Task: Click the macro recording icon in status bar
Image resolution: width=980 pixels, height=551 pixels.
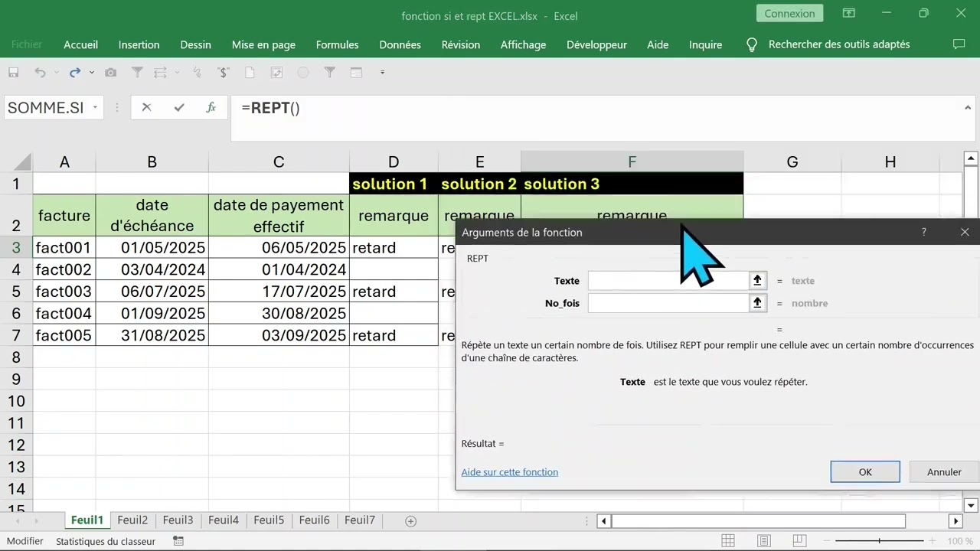Action: [178, 541]
